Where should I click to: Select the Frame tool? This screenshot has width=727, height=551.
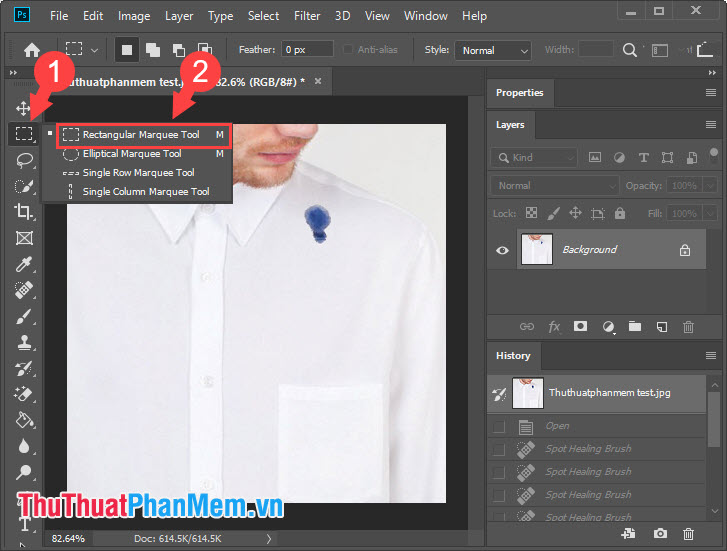click(24, 238)
